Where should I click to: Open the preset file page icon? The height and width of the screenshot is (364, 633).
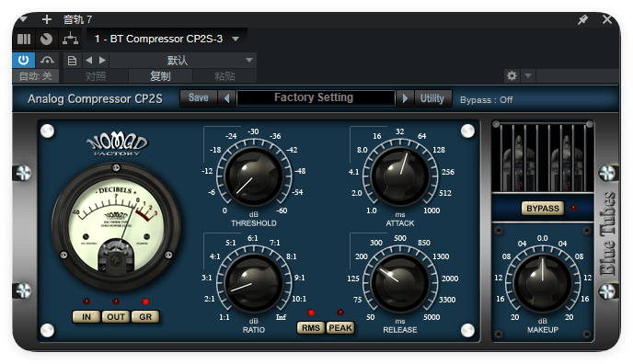coord(72,61)
